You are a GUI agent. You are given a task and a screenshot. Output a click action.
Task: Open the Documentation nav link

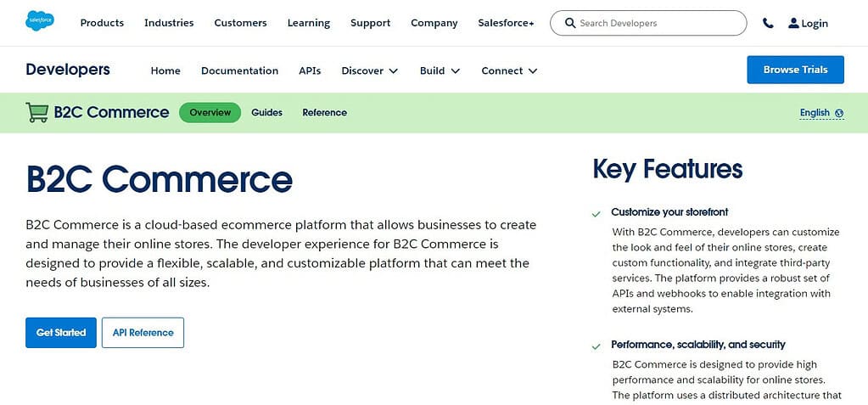(x=239, y=71)
